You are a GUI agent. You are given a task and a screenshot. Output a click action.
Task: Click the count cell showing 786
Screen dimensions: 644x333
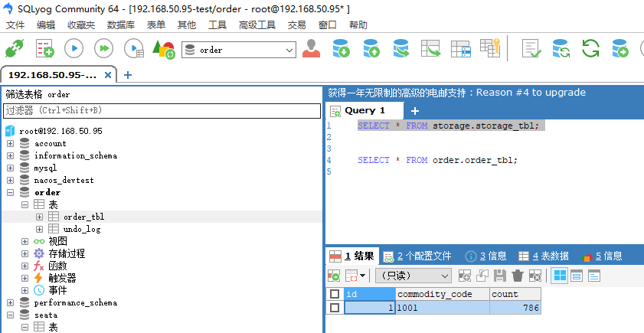point(515,308)
